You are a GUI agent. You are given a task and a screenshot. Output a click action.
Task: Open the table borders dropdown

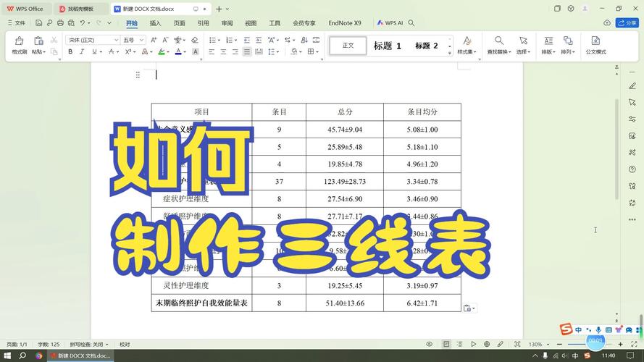point(317,52)
